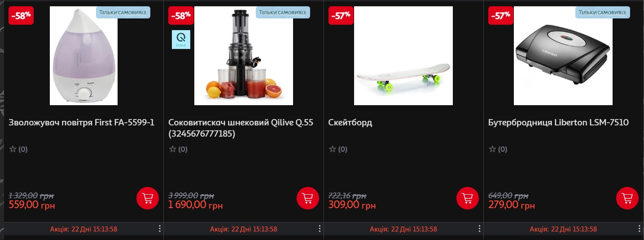Image resolution: width=644 pixels, height=240 pixels.
Task: Open the Бутербродниця Liberton LSM-7510 link
Action: click(558, 123)
